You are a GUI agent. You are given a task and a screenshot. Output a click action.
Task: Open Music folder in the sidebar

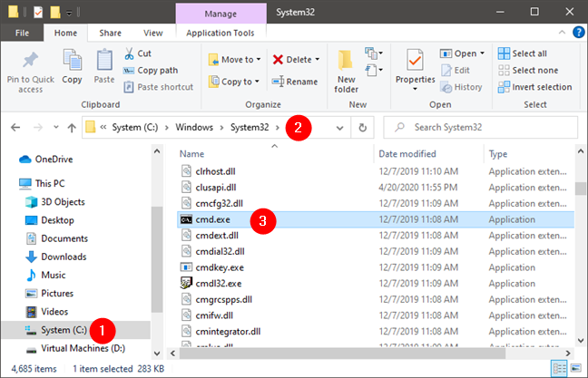pos(45,276)
